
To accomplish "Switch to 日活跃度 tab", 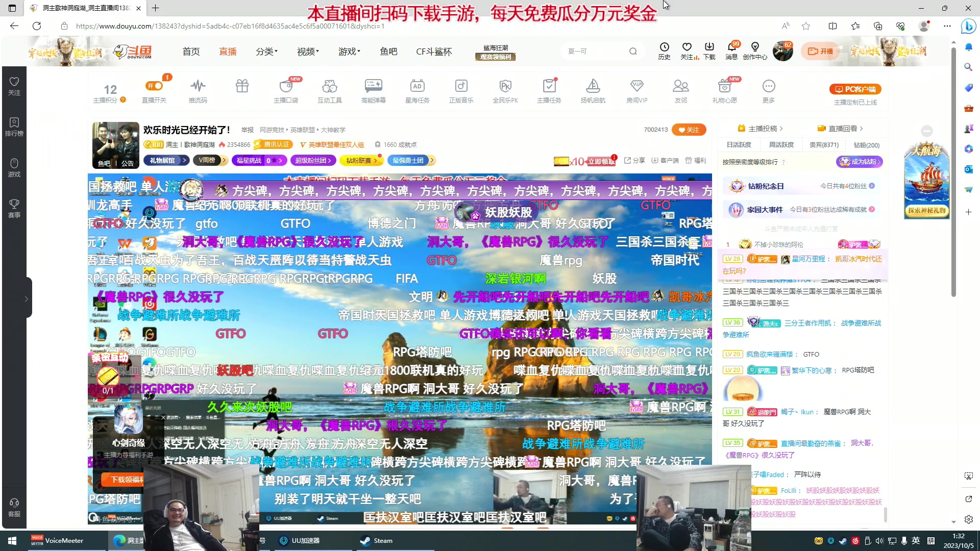I will 739,145.
